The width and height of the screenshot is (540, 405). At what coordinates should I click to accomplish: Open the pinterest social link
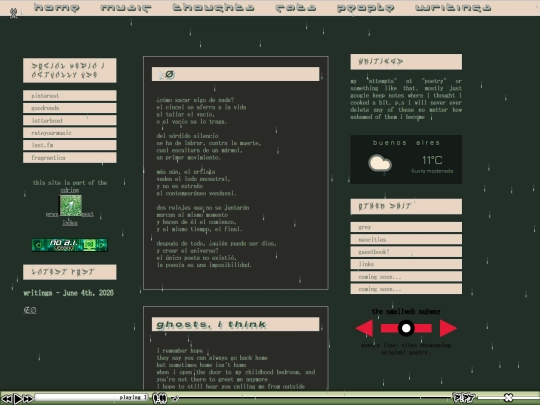click(x=70, y=96)
